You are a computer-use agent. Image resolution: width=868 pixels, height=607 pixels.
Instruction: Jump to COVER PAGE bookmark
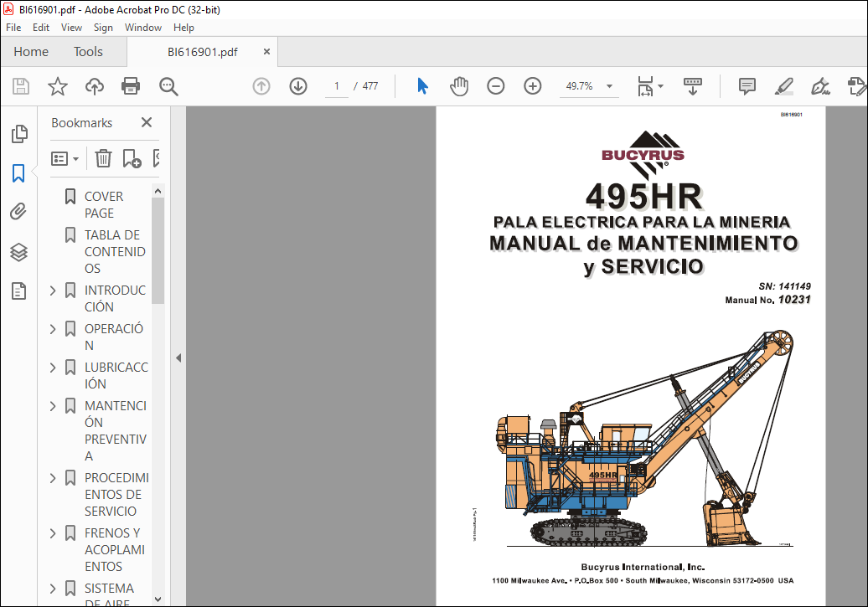click(x=104, y=205)
